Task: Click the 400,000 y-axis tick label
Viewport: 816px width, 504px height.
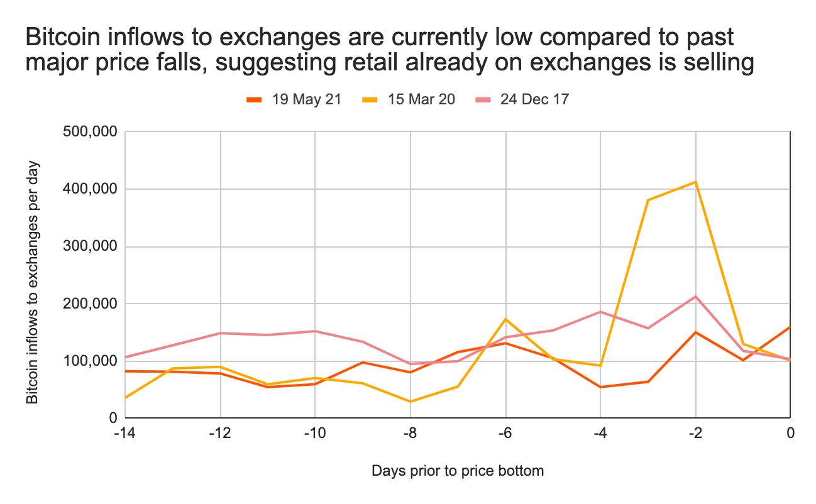Action: pos(90,189)
